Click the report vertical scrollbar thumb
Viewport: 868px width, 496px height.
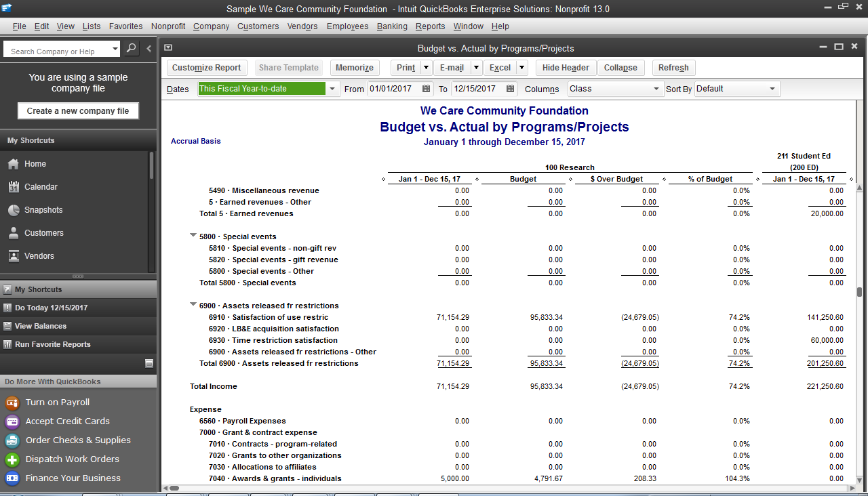tap(859, 292)
